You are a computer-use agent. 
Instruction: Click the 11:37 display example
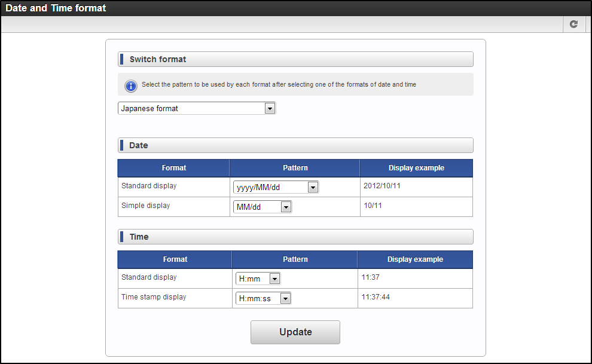click(x=370, y=277)
